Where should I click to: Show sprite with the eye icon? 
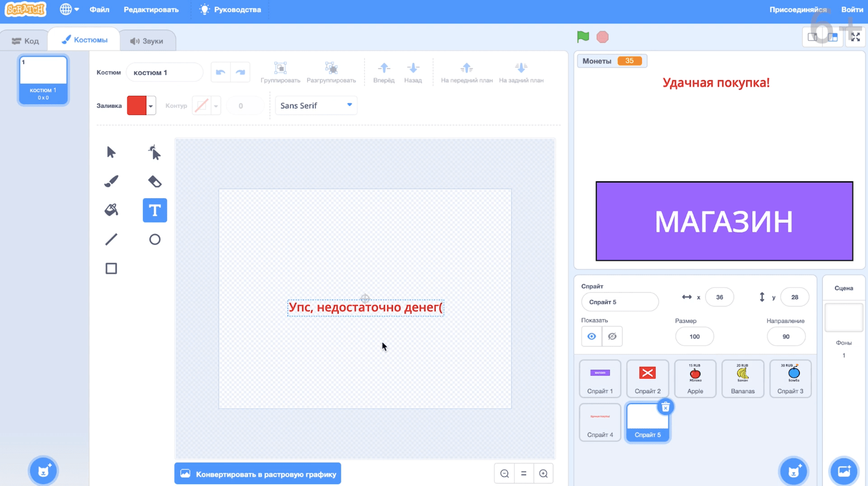point(591,337)
